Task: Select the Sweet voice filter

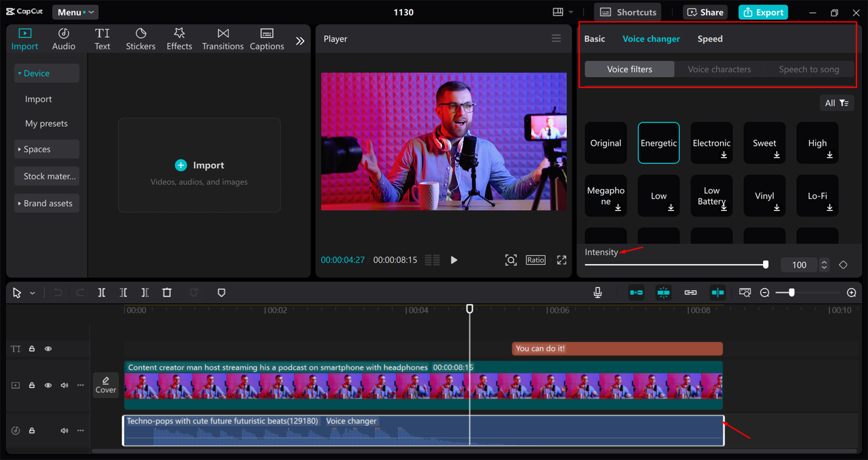Action: (764, 143)
